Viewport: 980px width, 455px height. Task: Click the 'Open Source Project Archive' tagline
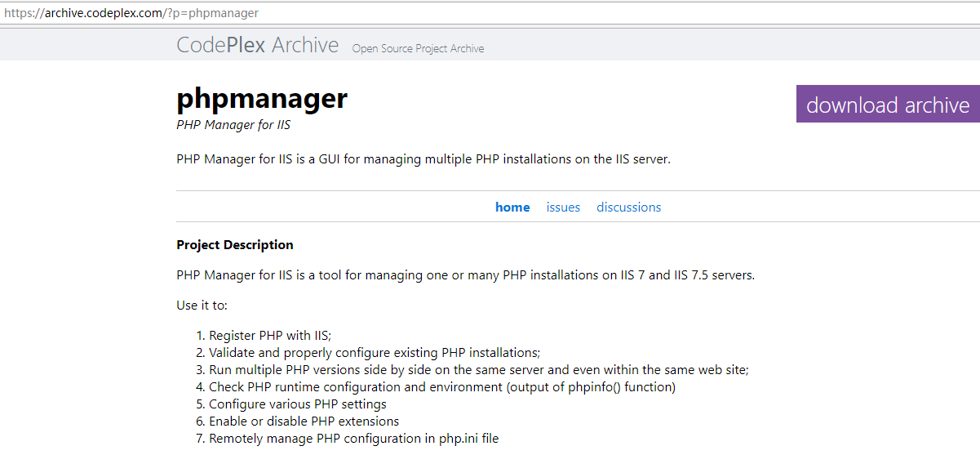[x=418, y=49]
